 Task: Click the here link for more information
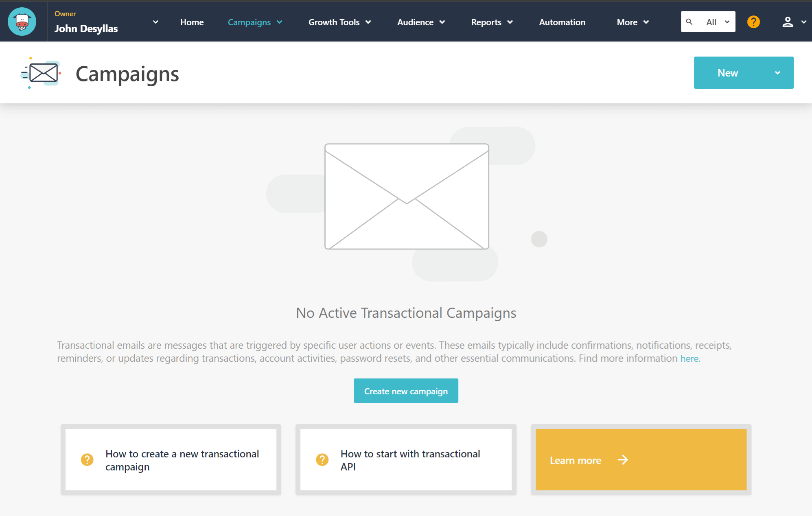tap(689, 359)
